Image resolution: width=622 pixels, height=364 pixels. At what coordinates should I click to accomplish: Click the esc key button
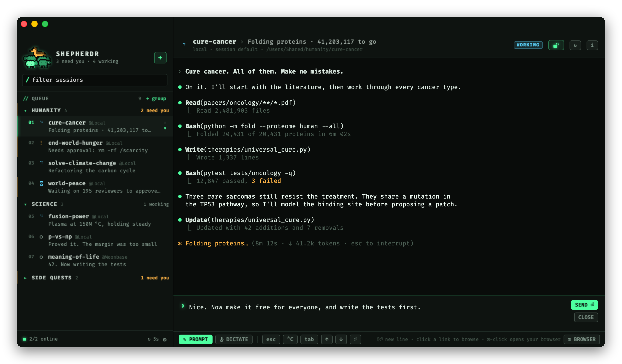click(x=271, y=339)
